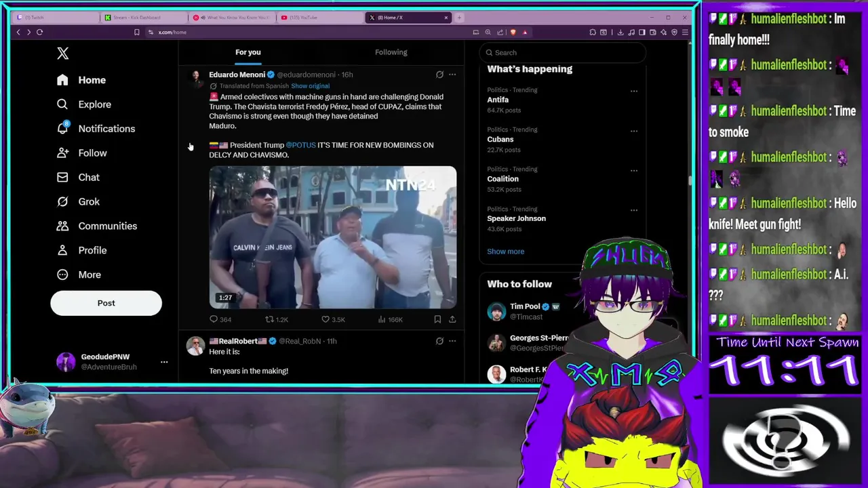This screenshot has height=488, width=868.
Task: Switch to the Following tab
Action: pyautogui.click(x=391, y=52)
